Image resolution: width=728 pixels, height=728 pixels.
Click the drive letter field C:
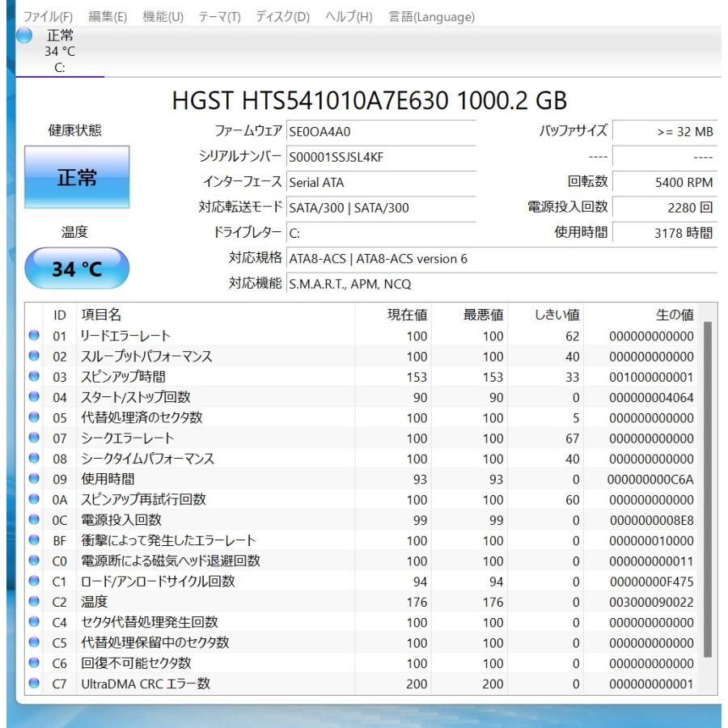tap(381, 233)
